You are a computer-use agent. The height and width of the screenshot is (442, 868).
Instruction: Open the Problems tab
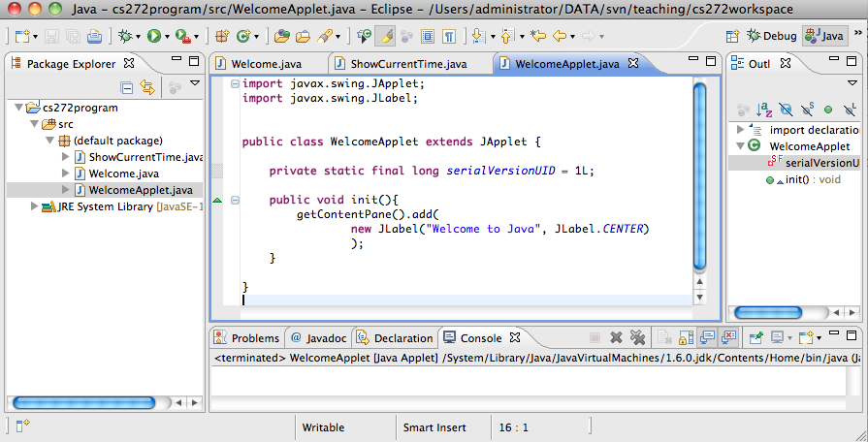247,337
